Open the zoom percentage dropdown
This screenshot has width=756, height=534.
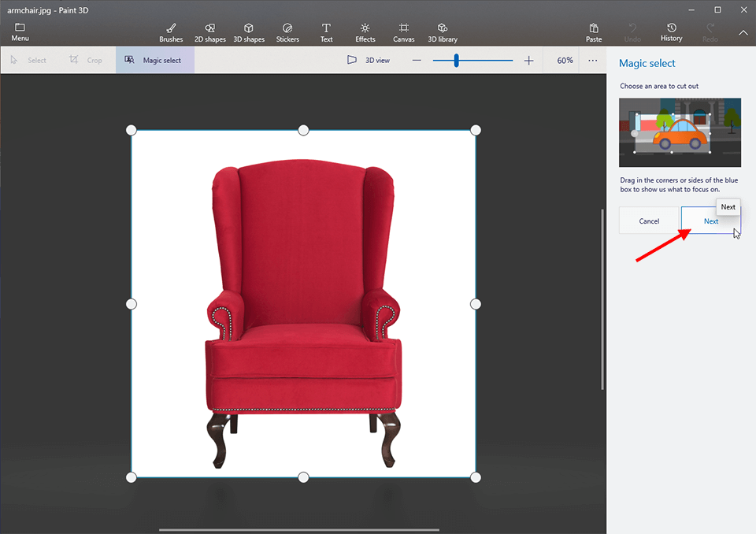[564, 60]
